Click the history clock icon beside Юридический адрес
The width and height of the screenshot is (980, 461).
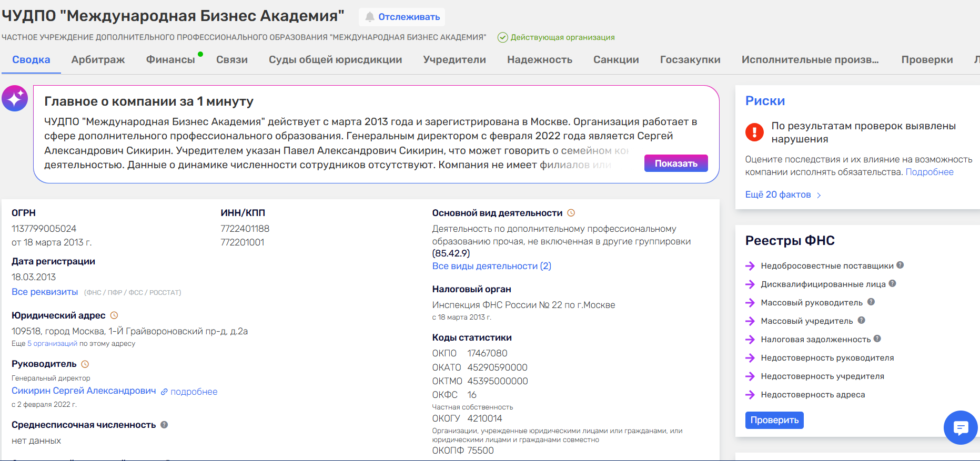click(114, 315)
